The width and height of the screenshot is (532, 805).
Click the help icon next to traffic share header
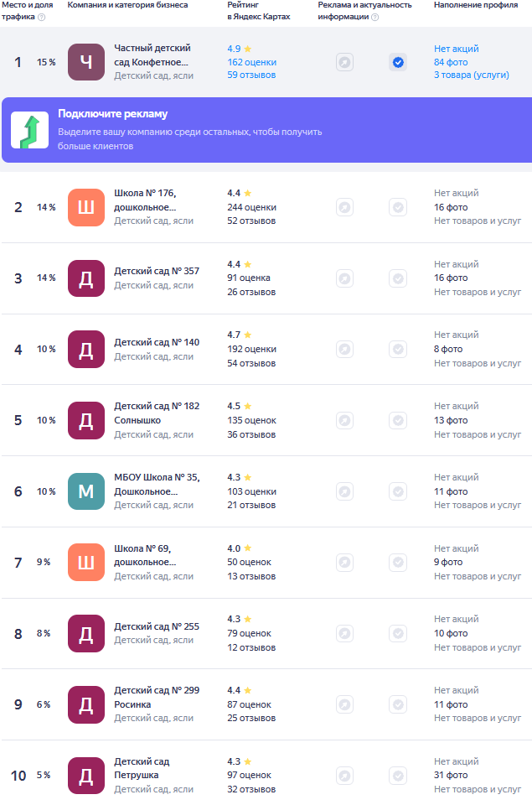click(x=42, y=17)
